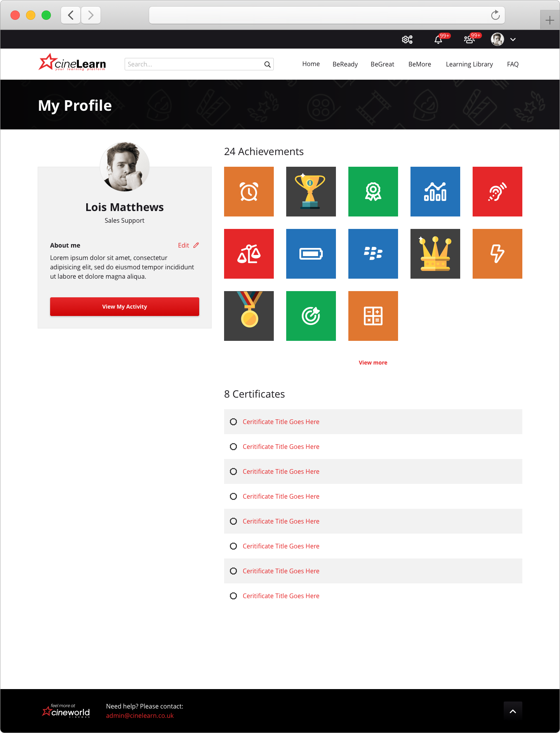
Task: Click the search magnifier icon
Action: pos(268,64)
